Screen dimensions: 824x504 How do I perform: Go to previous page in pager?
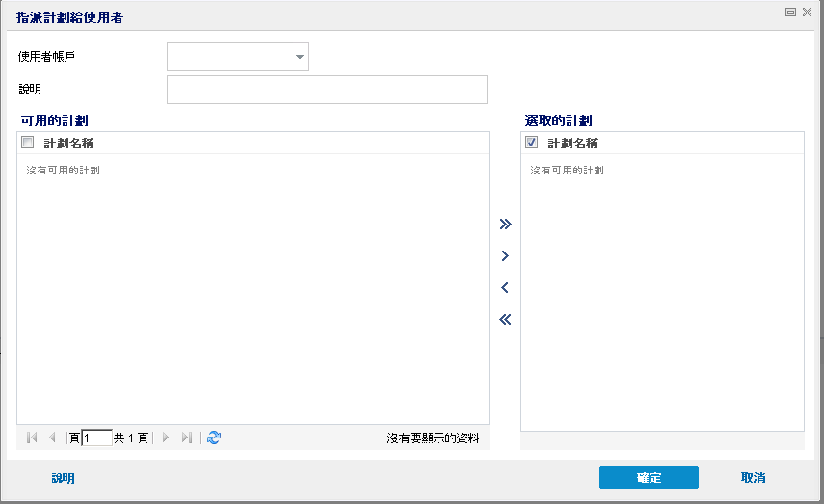click(x=52, y=438)
